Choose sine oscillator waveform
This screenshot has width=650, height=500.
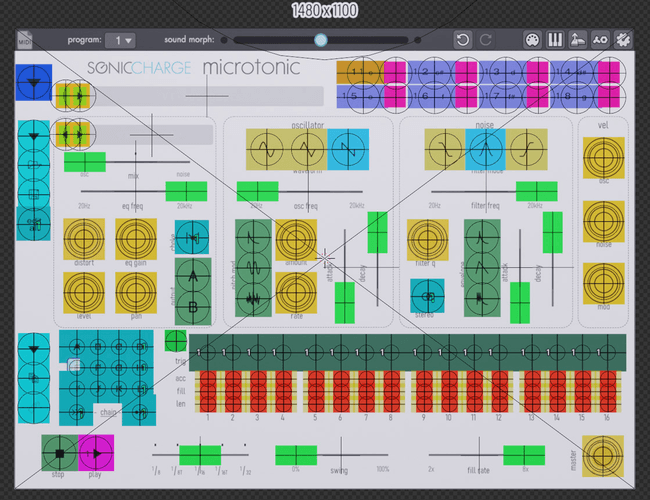click(x=267, y=149)
